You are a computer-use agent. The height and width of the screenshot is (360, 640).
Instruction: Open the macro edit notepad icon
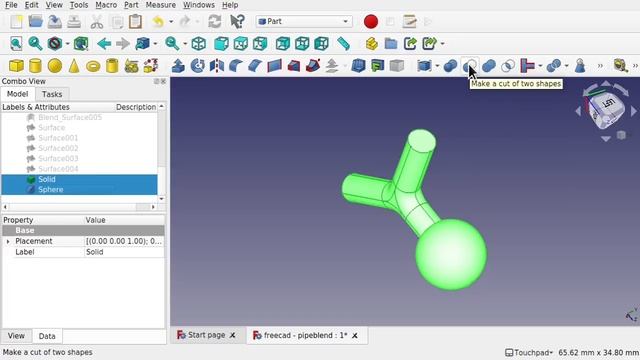click(409, 22)
